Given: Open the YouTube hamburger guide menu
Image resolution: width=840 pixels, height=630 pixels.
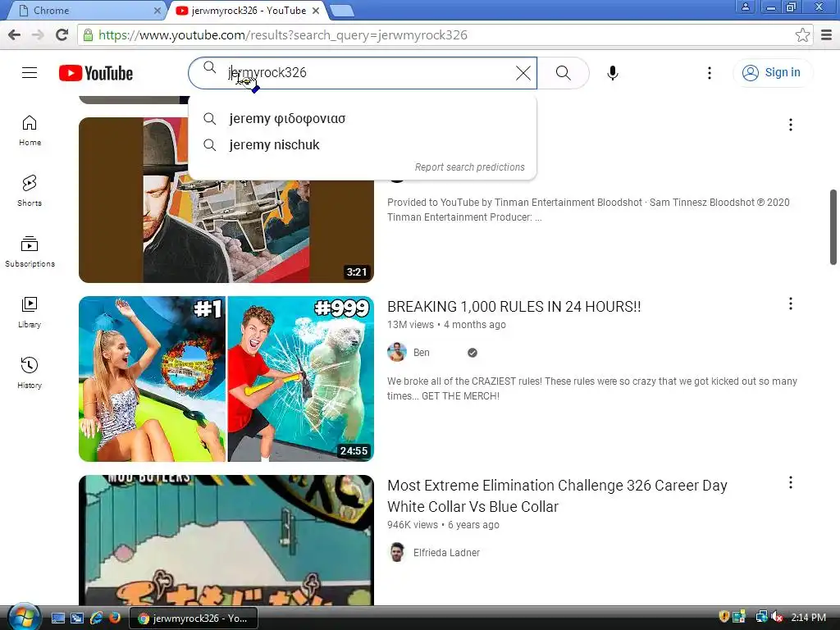Looking at the screenshot, I should tap(30, 73).
